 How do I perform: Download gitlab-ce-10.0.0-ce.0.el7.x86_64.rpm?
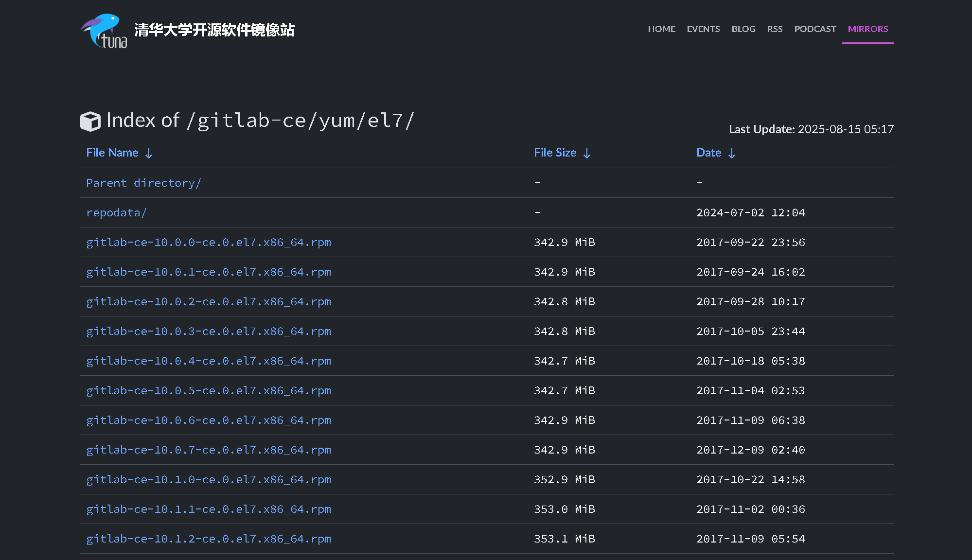pyautogui.click(x=209, y=242)
